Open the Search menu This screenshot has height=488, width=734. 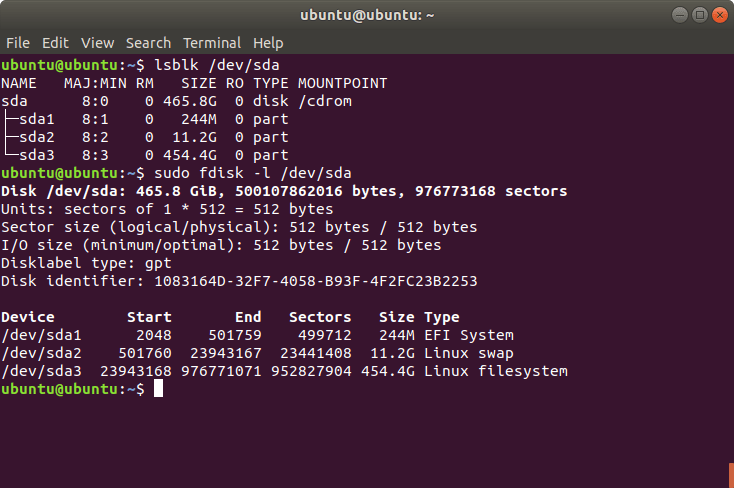(x=148, y=43)
